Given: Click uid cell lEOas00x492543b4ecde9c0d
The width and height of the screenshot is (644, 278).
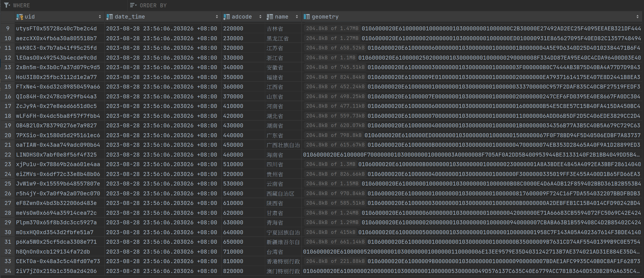Looking at the screenshot, I should pyautogui.click(x=59, y=58).
